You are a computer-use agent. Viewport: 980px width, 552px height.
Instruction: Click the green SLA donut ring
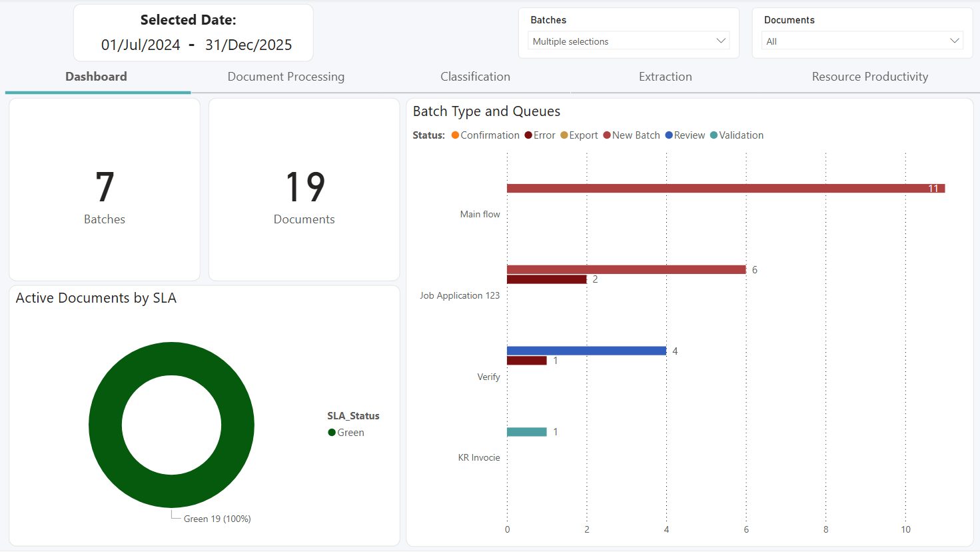(x=105, y=425)
